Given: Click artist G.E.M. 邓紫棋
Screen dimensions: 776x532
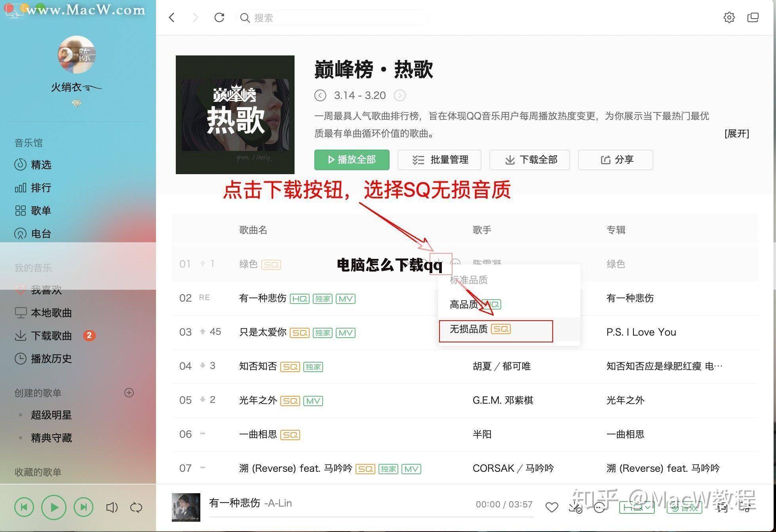Looking at the screenshot, I should point(503,400).
